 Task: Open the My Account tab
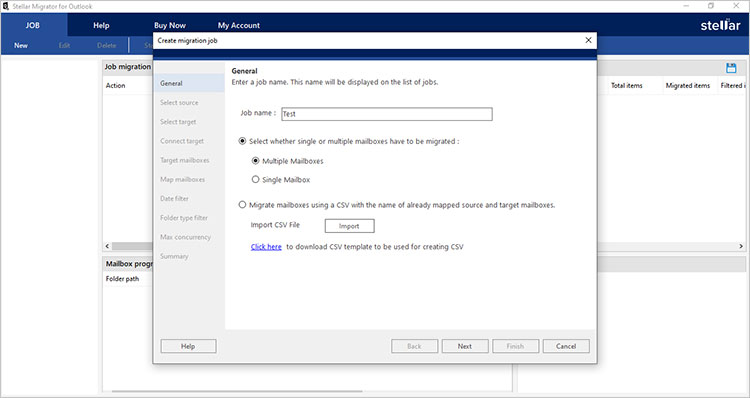click(239, 25)
